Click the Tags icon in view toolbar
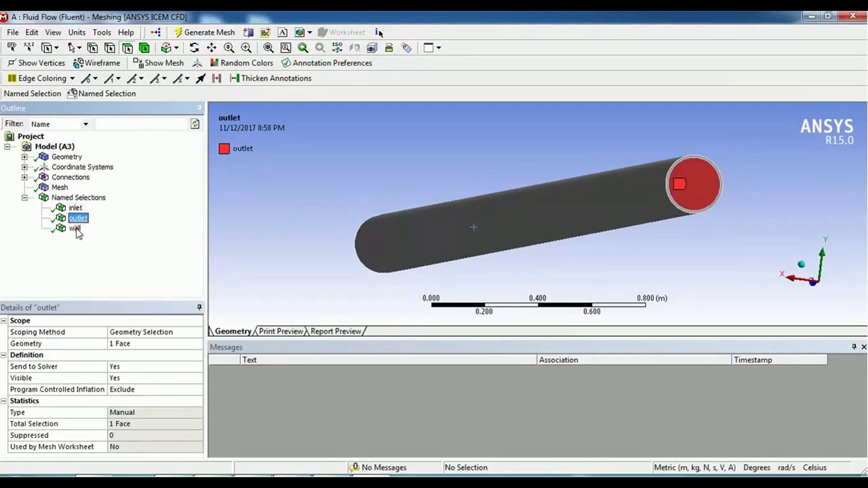The height and width of the screenshot is (488, 868). point(406,47)
